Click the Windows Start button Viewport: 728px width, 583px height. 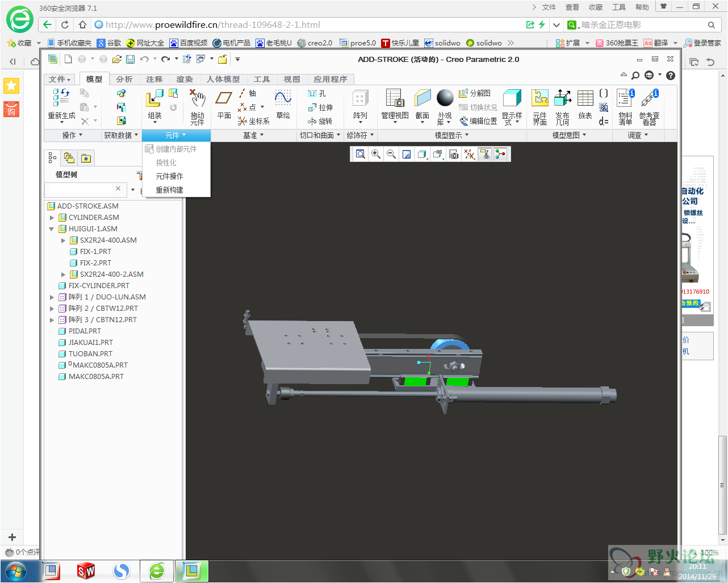pos(15,571)
